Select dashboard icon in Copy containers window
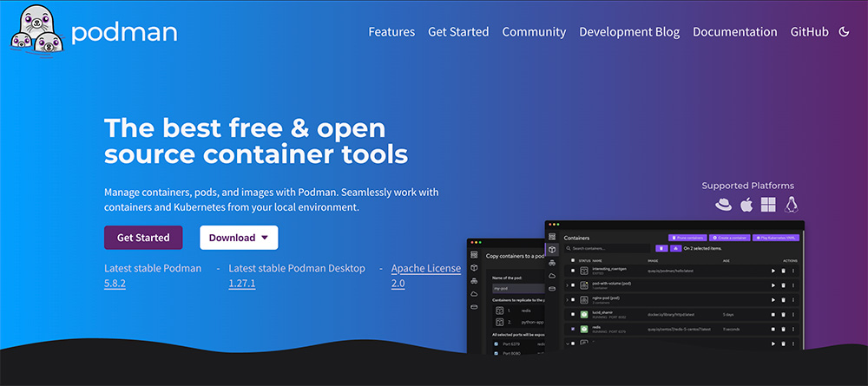 tap(474, 255)
